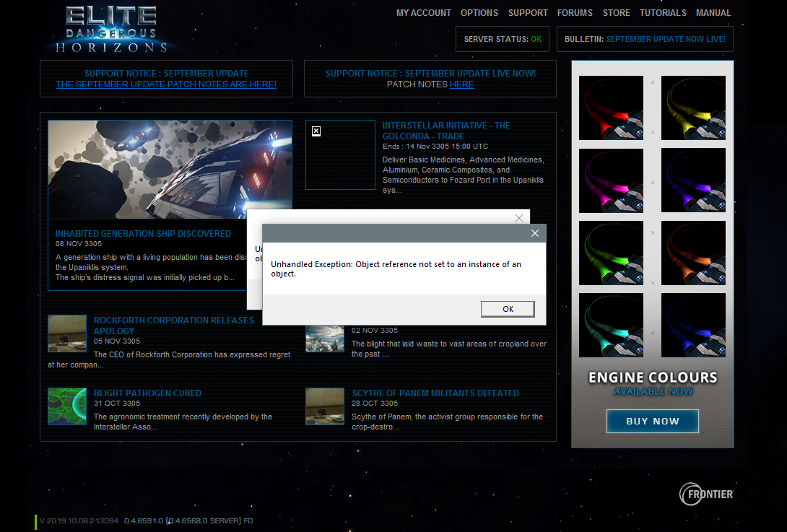Open the Tutorials menu item
The width and height of the screenshot is (787, 532).
pos(663,13)
